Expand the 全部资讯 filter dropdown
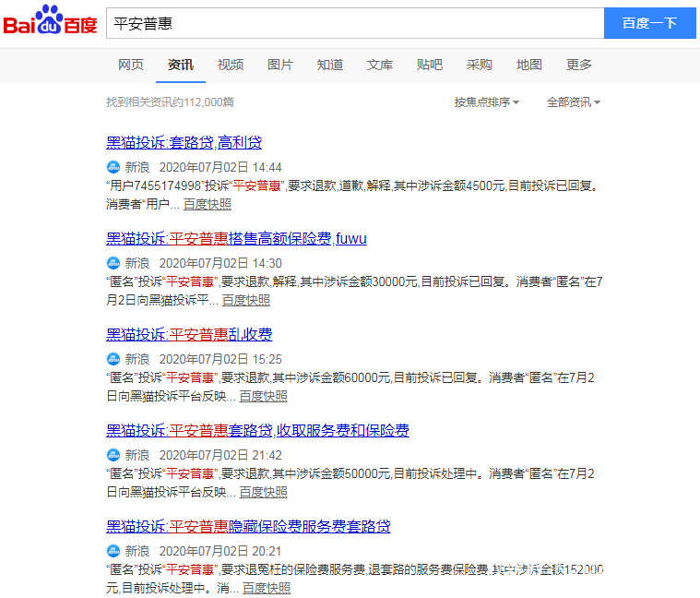 [573, 102]
